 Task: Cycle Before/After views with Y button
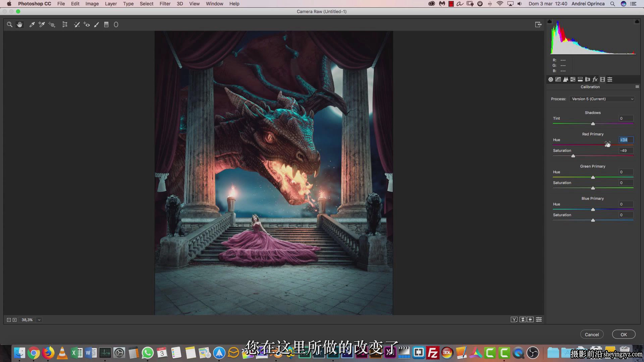(514, 319)
